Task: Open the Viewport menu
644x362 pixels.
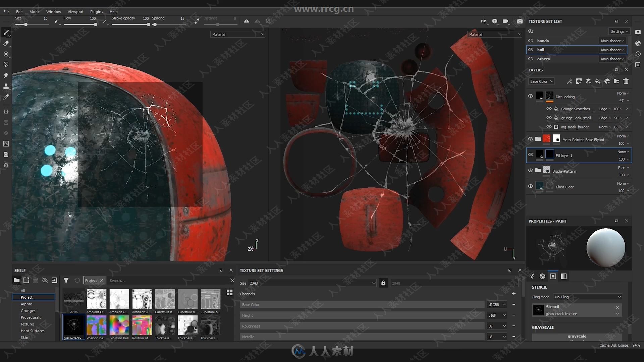Action: point(75,11)
